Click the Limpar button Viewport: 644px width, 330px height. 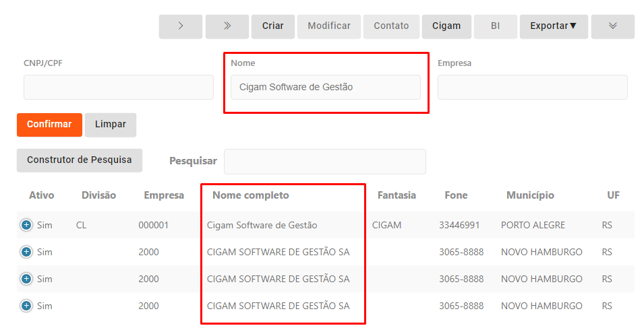click(x=111, y=125)
